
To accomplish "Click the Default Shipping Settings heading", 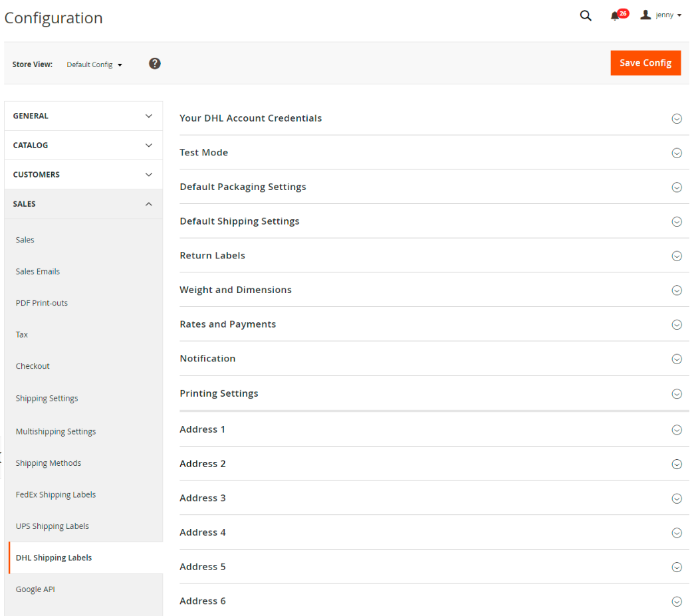I will (239, 221).
